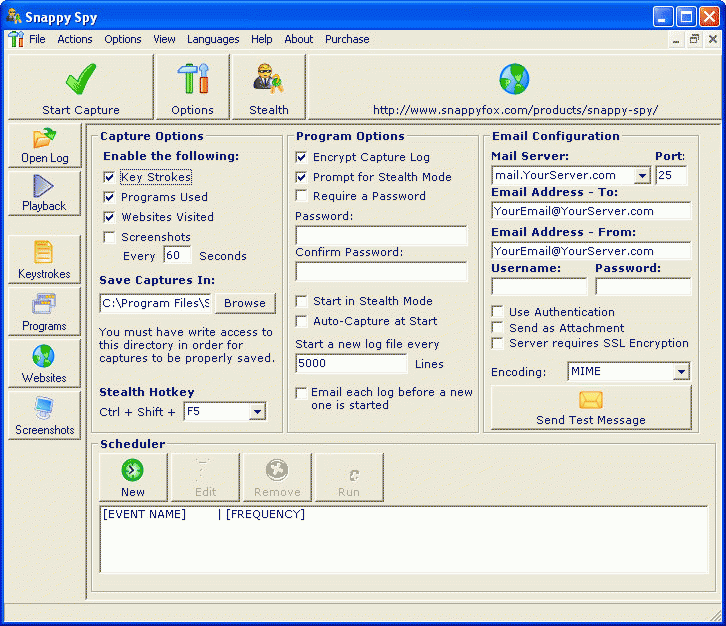Open the Actions menu

coord(75,39)
